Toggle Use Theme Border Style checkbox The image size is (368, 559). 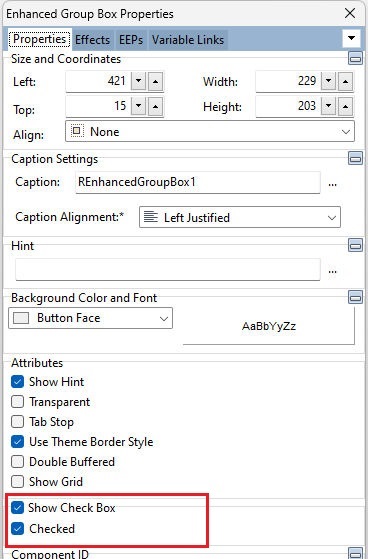17,442
